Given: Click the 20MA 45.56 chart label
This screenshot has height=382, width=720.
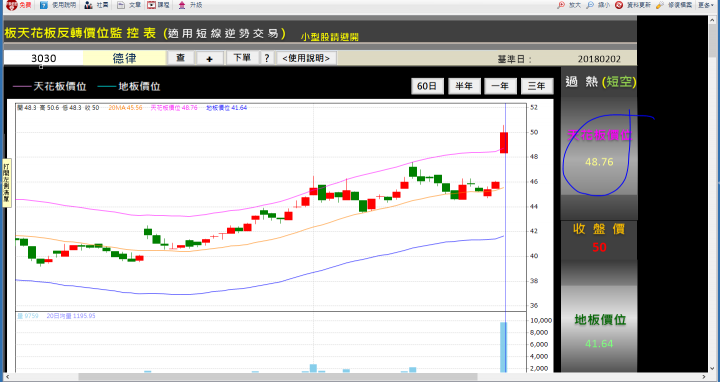Looking at the screenshot, I should click(125, 108).
